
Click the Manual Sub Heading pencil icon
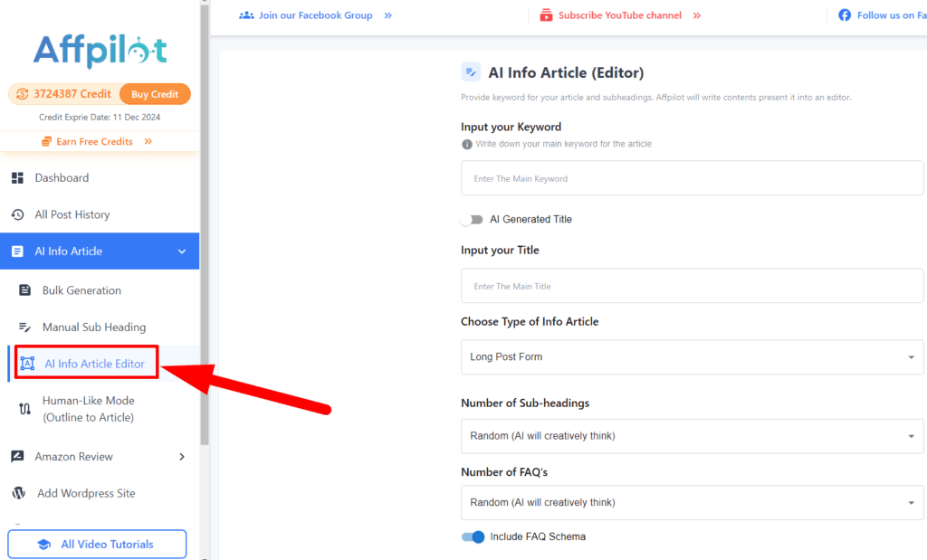(x=25, y=327)
